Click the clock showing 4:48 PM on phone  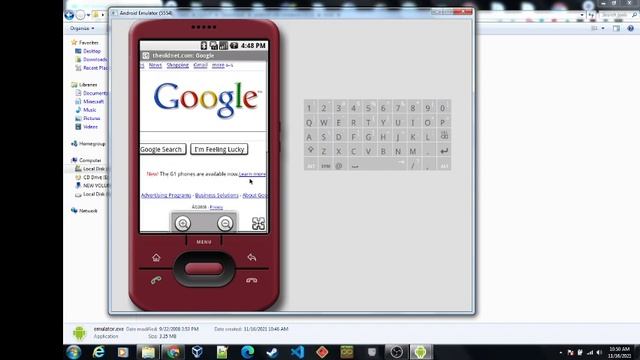click(x=253, y=46)
